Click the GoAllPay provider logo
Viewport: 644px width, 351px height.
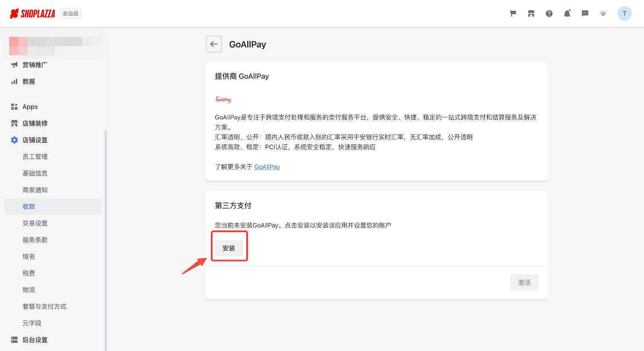tap(223, 100)
